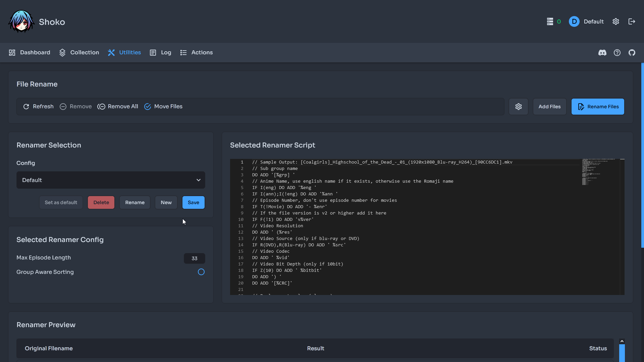Open the Utilities menu
Viewport: 644px width, 362px height.
click(x=124, y=53)
